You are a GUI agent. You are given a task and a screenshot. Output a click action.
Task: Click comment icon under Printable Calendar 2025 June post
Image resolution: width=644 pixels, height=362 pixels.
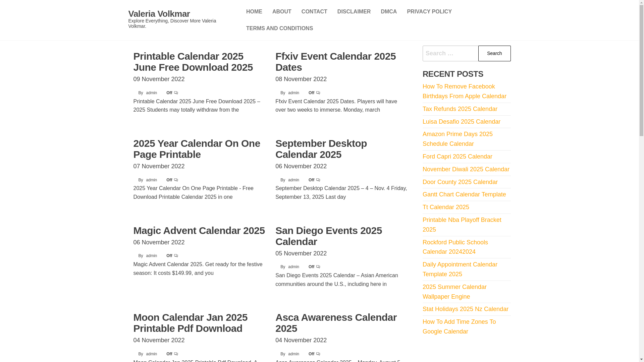coord(176,93)
